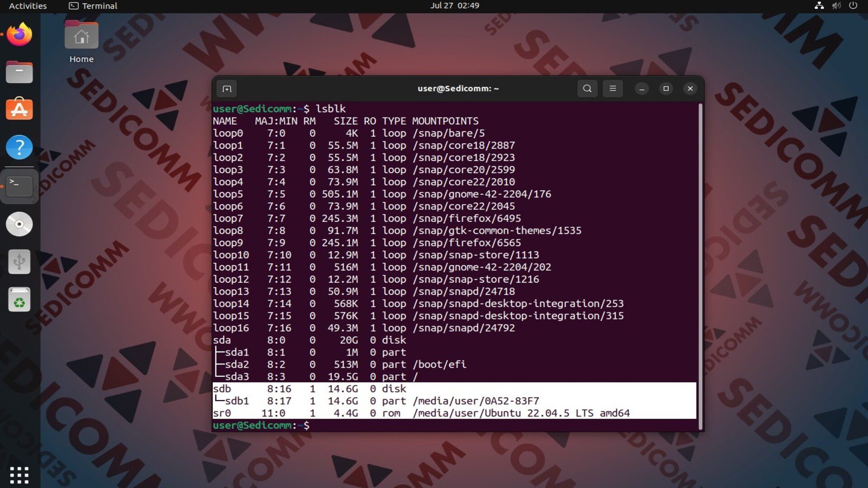Click the terminal vertical scrollbar
Viewport: 868px width, 488px height.
700,266
